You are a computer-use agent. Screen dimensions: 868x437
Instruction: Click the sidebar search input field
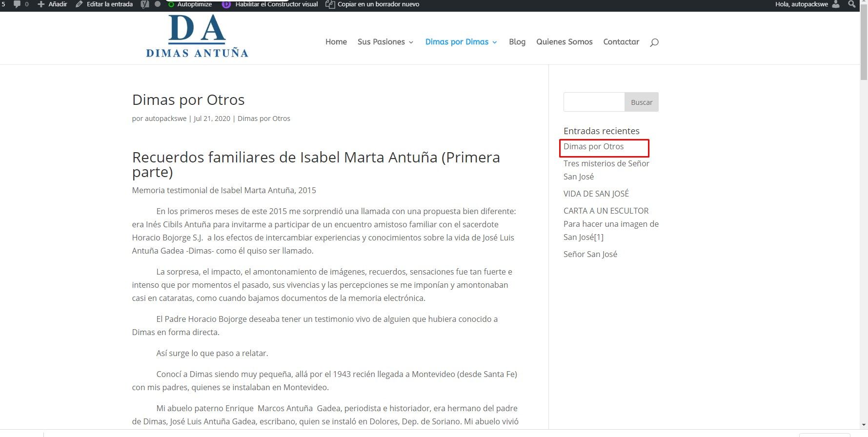pyautogui.click(x=594, y=102)
